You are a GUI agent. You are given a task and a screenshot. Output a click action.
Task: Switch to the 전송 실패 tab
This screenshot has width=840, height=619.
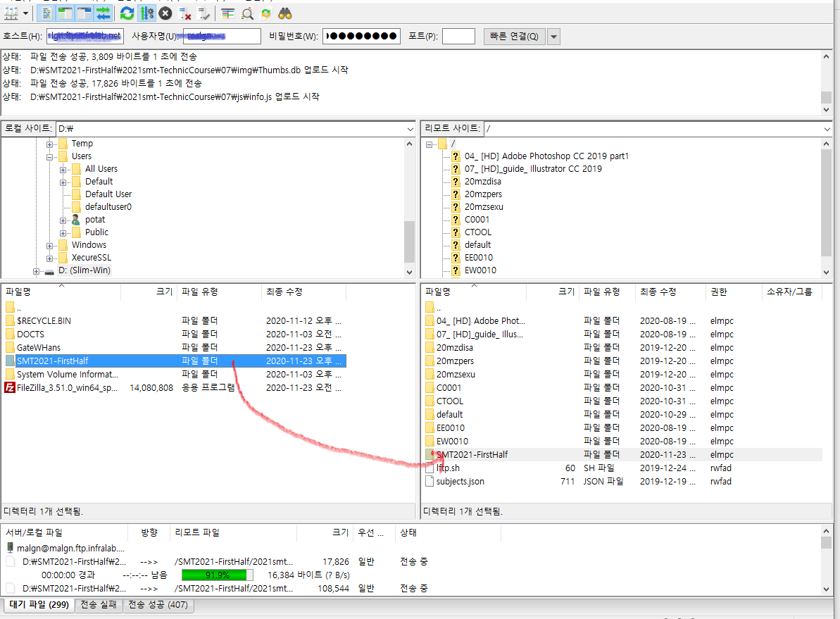coord(99,605)
